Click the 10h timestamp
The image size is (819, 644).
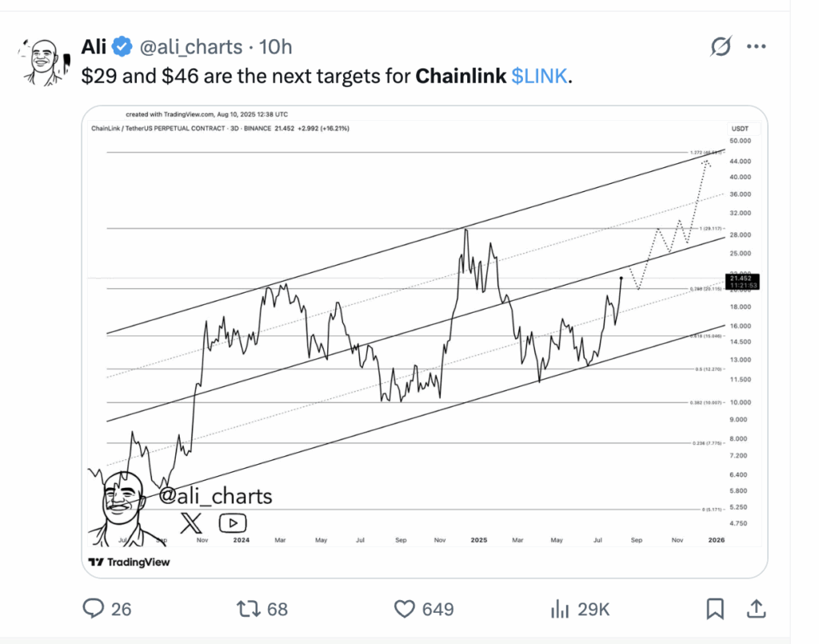[276, 47]
